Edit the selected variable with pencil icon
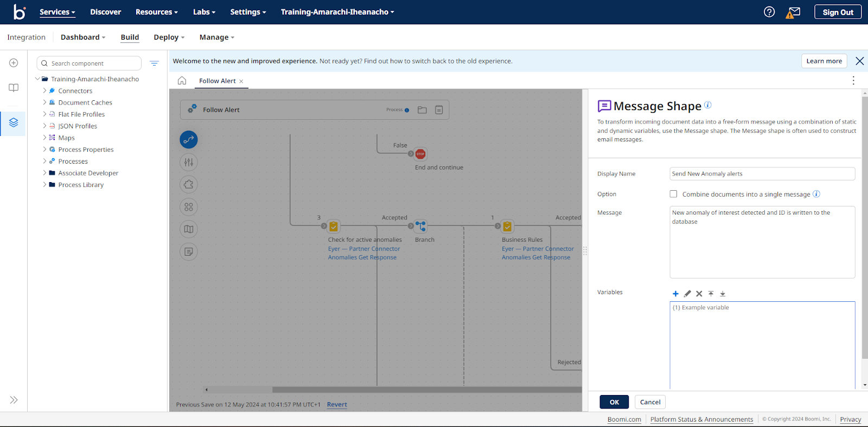The height and width of the screenshot is (427, 868). point(687,294)
